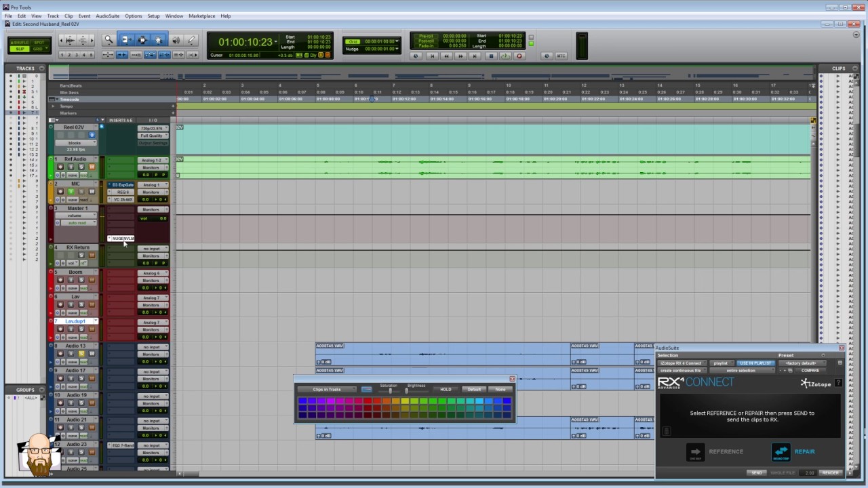Viewport: 868px width, 488px height.
Task: Close the color palette window
Action: click(512, 379)
